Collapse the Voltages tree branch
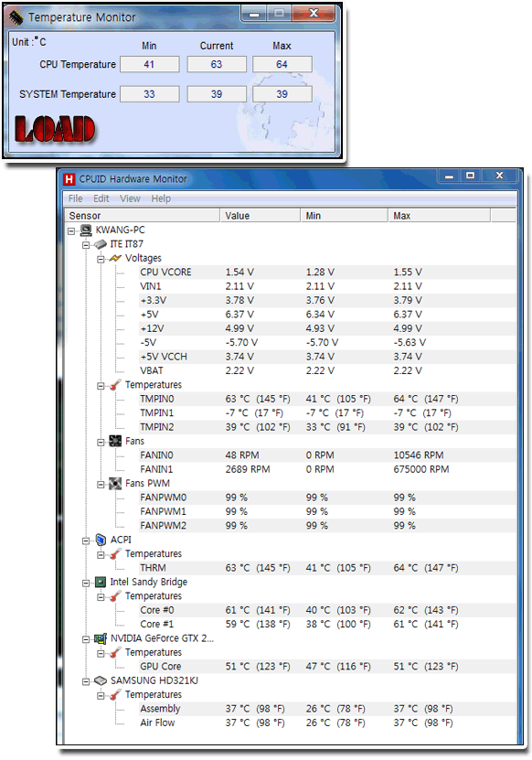Screen dimensions: 532x760 click(x=101, y=260)
